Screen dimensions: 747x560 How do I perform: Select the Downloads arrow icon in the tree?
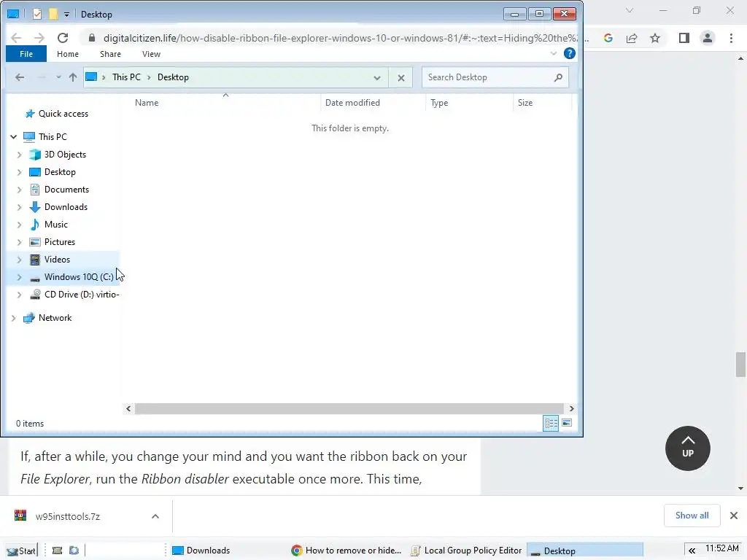coord(35,206)
